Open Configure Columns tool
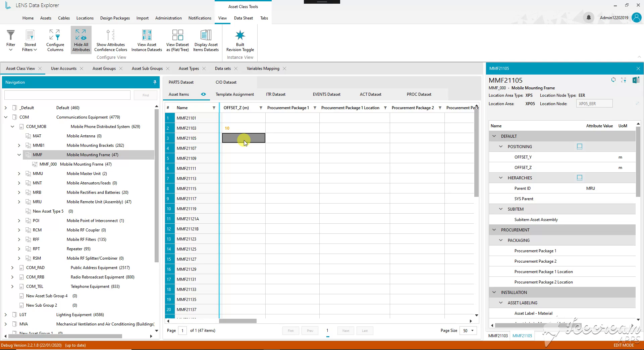Viewport: 644px width, 350px height. (55, 40)
